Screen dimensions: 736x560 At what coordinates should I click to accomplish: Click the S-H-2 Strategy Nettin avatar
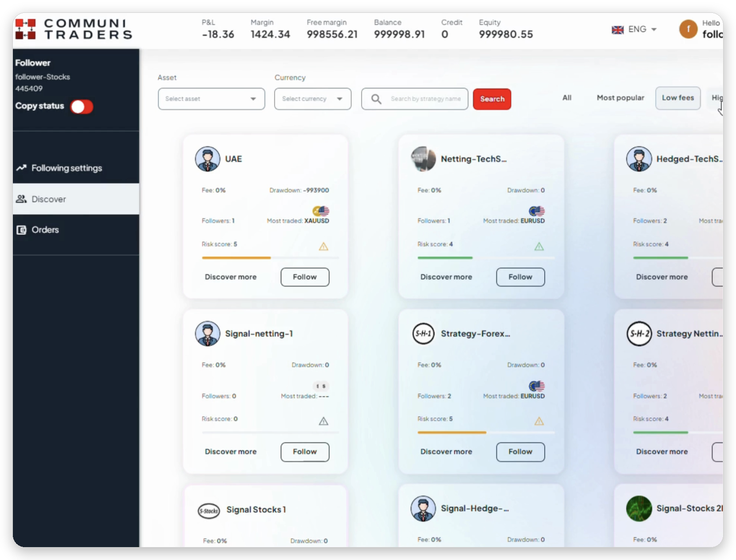(x=639, y=333)
